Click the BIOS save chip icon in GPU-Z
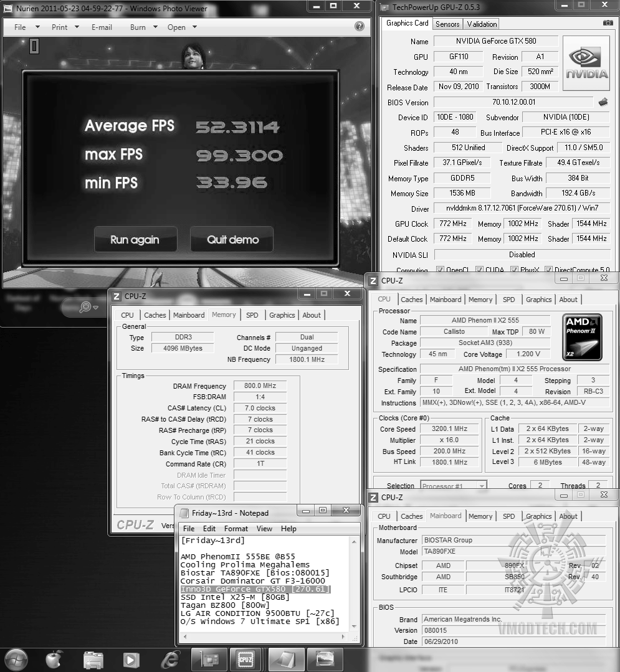Viewport: 620px width, 672px height. (x=603, y=102)
